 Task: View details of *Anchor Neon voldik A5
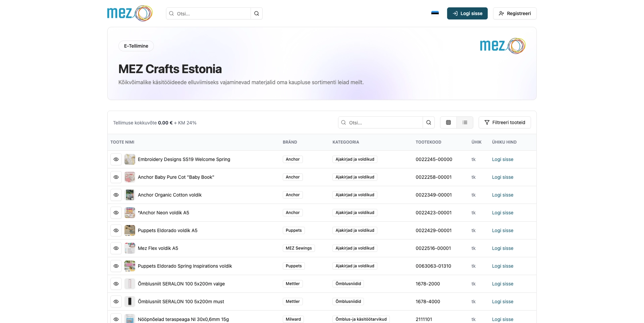click(x=116, y=213)
